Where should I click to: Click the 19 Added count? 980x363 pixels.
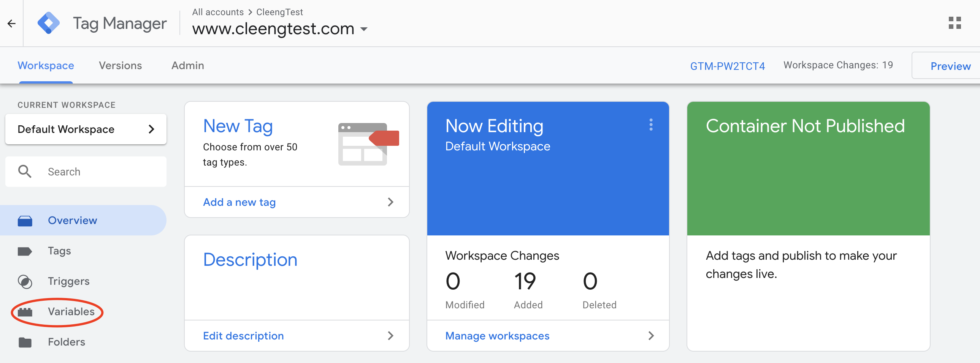click(x=525, y=282)
